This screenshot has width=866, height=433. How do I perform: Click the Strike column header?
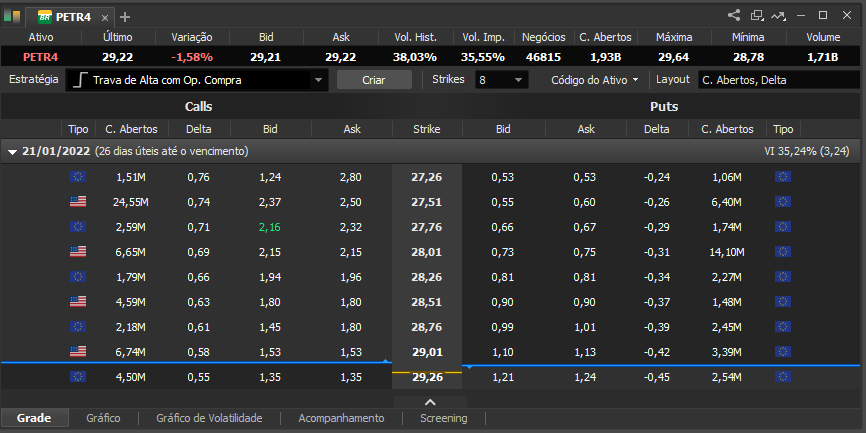click(x=427, y=129)
